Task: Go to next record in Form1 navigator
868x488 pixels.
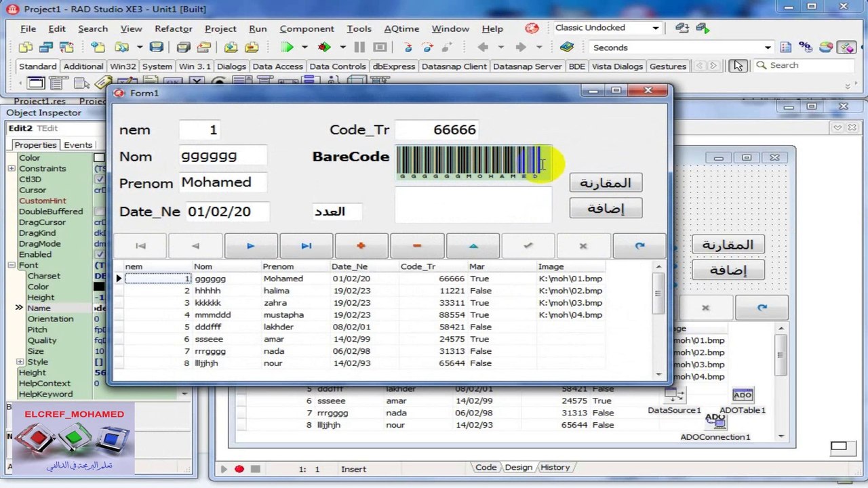Action: point(251,246)
